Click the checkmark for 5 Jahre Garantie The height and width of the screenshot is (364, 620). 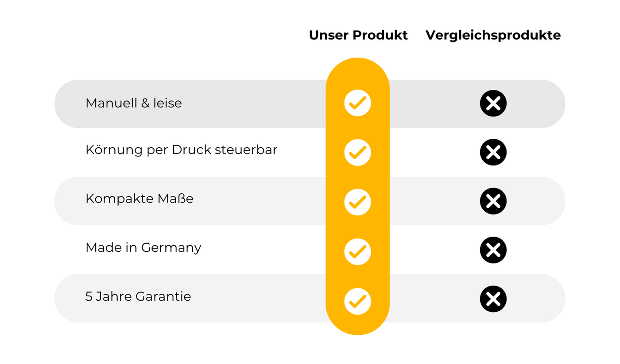click(357, 301)
